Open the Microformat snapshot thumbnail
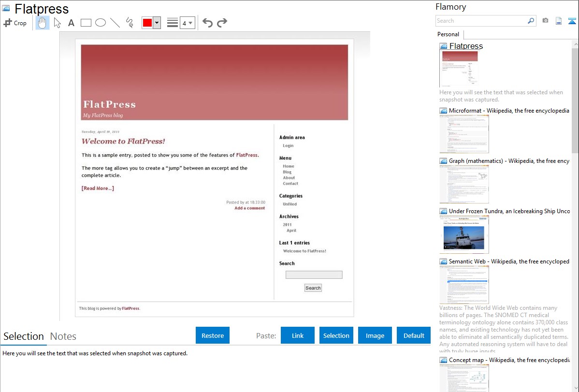 point(464,134)
